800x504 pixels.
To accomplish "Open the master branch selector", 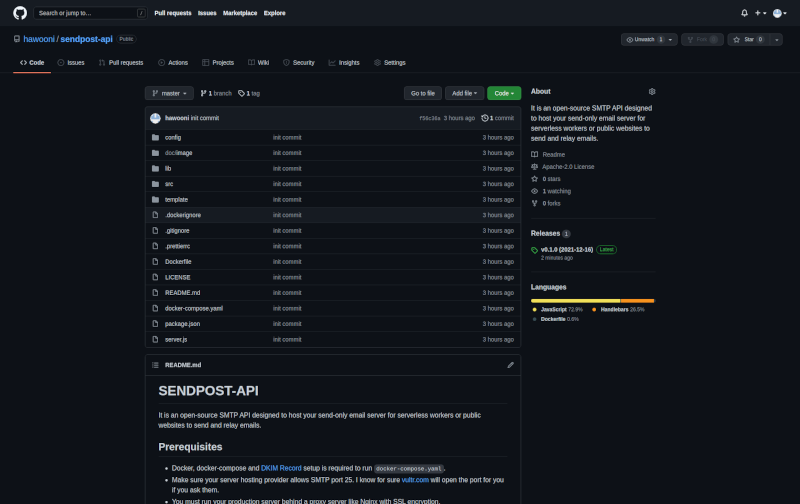I will (169, 93).
